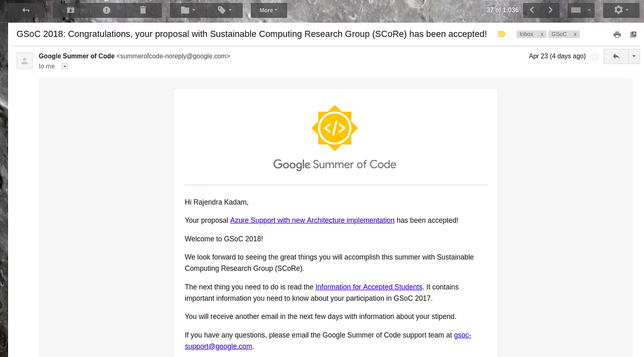Open the More actions menu
The width and height of the screenshot is (644, 357).
pos(268,10)
